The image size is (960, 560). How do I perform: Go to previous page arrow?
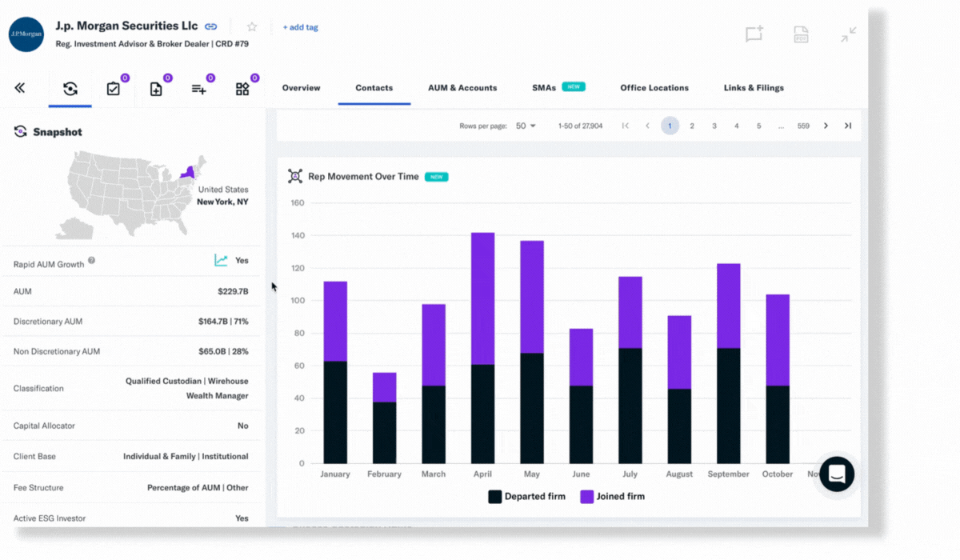click(647, 126)
